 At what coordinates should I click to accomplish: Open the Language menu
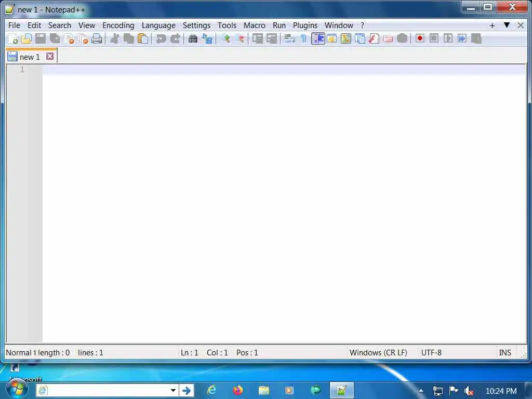pyautogui.click(x=158, y=25)
